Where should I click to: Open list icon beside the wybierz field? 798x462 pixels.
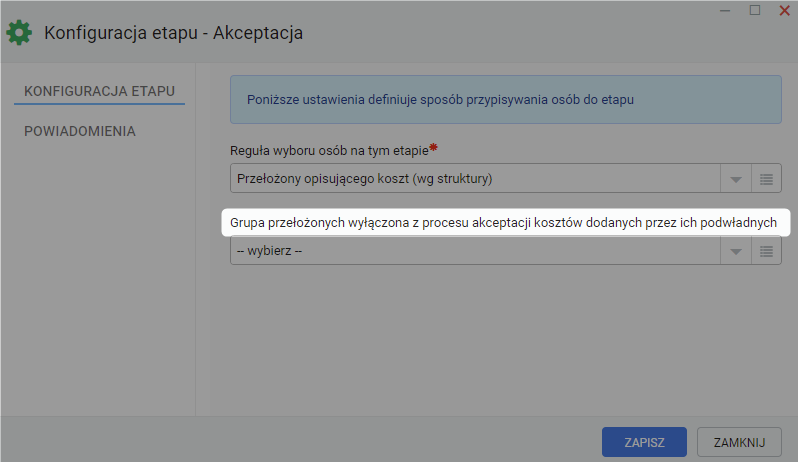[x=766, y=251]
